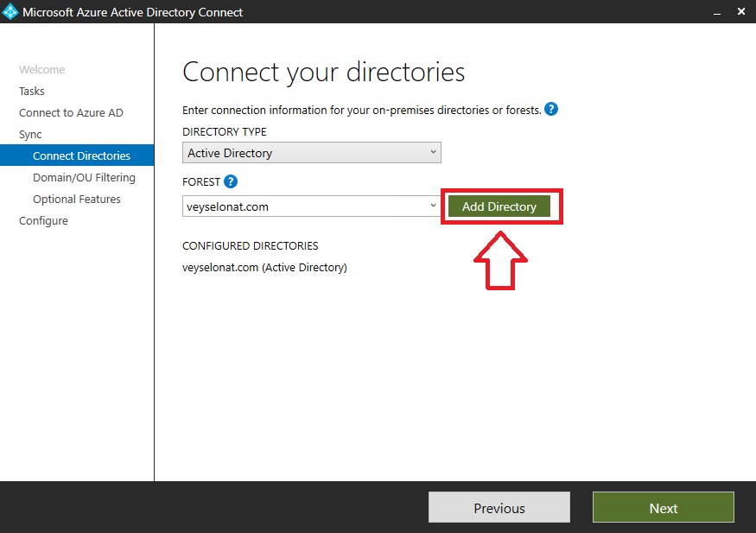Screen dimensions: 756x533
Task: Go back with the Previous button
Action: click(499, 507)
